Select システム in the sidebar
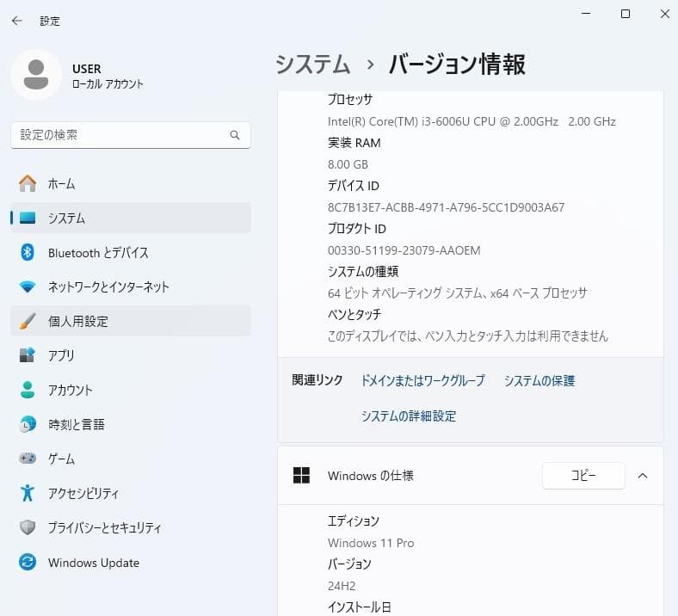Image resolution: width=678 pixels, height=616 pixels. [x=131, y=218]
